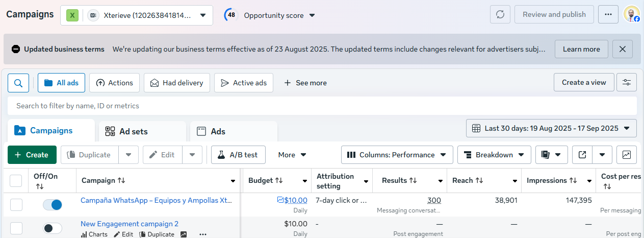The width and height of the screenshot is (644, 238).
Task: Enable the New Engagement campaign 2 toggle
Action: coord(53,228)
